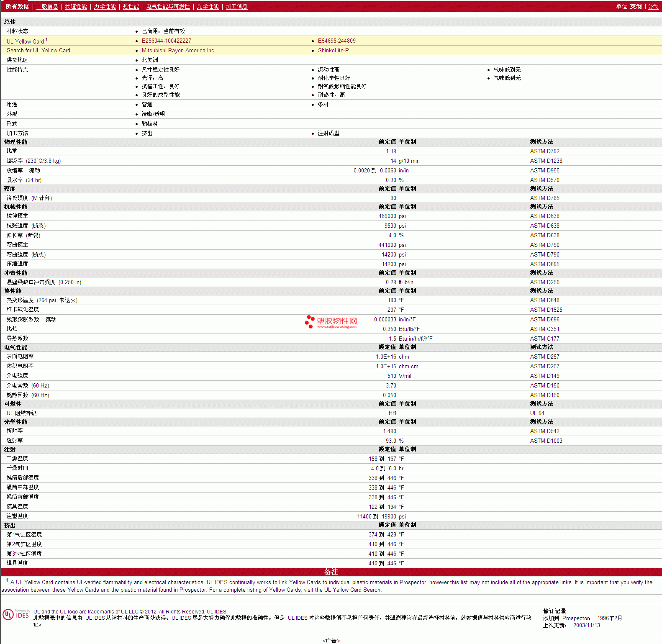Search Yellow Card for ShinkoLite-P
The height and width of the screenshot is (644, 662).
click(333, 51)
